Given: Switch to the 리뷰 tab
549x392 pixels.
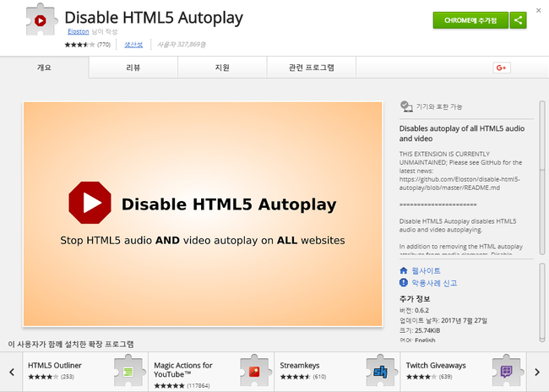Looking at the screenshot, I should pos(133,68).
